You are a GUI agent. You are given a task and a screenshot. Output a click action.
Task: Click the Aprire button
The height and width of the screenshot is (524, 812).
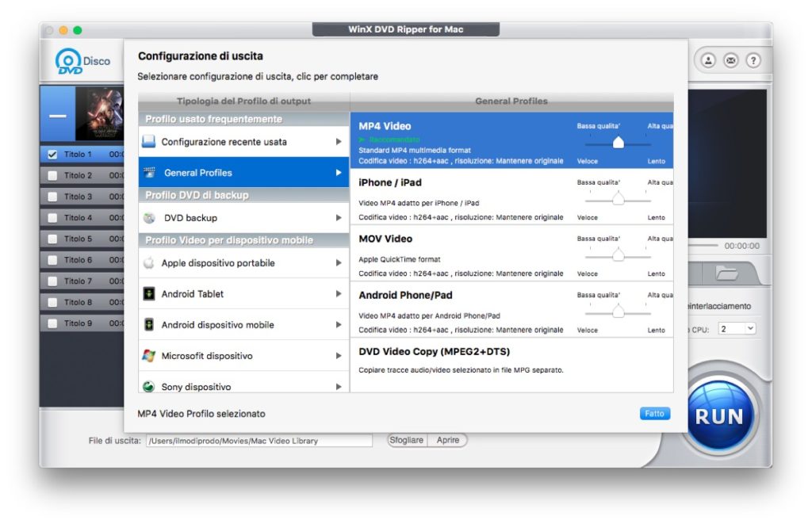coord(448,440)
